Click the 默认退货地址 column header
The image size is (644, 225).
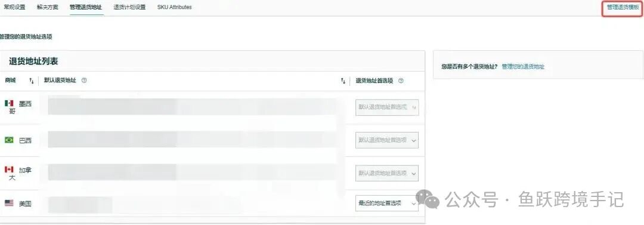click(x=60, y=81)
